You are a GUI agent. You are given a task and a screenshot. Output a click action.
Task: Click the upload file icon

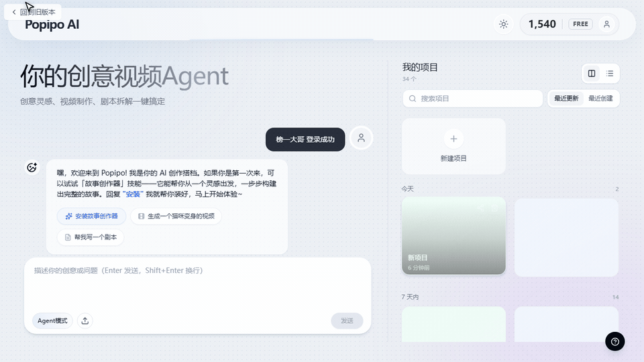coord(85,320)
